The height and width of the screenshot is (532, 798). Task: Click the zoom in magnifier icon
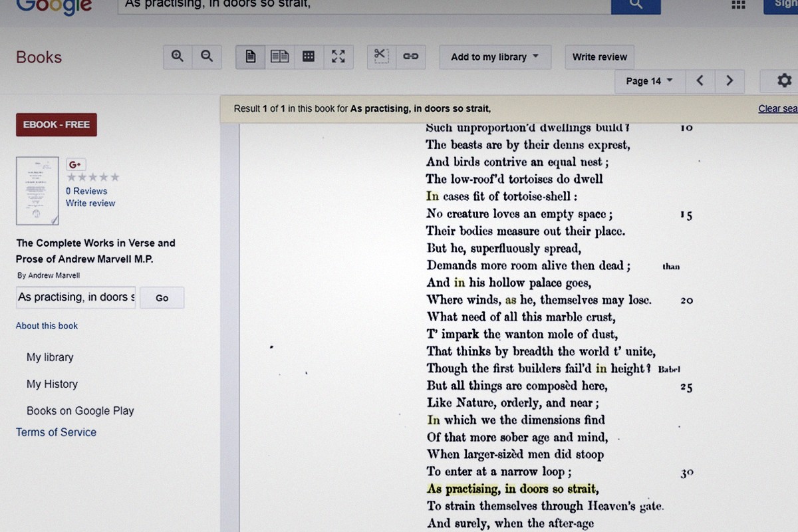click(x=178, y=57)
